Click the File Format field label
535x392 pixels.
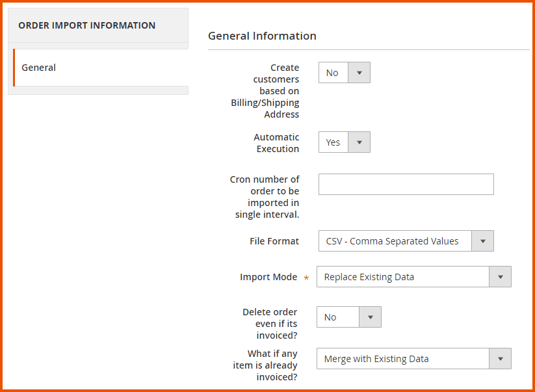point(275,241)
